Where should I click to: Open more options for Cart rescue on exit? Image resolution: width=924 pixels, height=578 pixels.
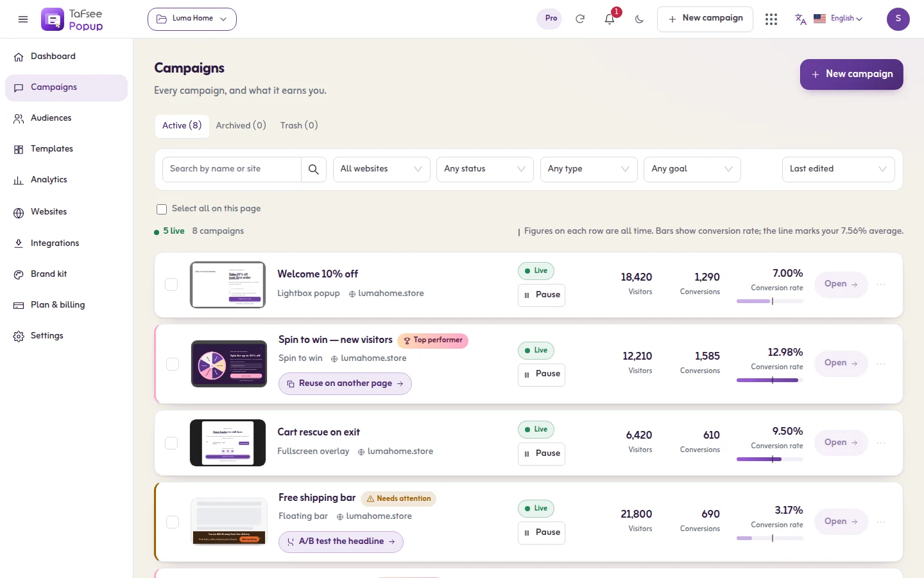tap(881, 443)
